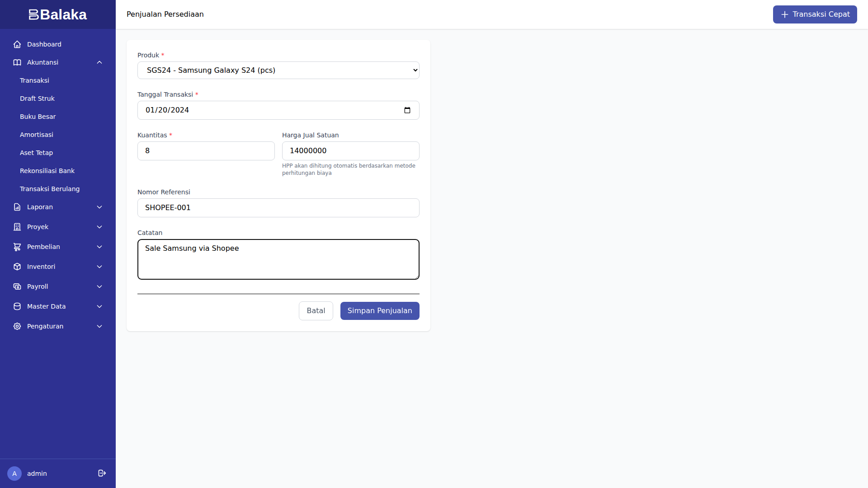Open the Pengaturan gear icon
This screenshot has height=488, width=868.
tap(17, 326)
